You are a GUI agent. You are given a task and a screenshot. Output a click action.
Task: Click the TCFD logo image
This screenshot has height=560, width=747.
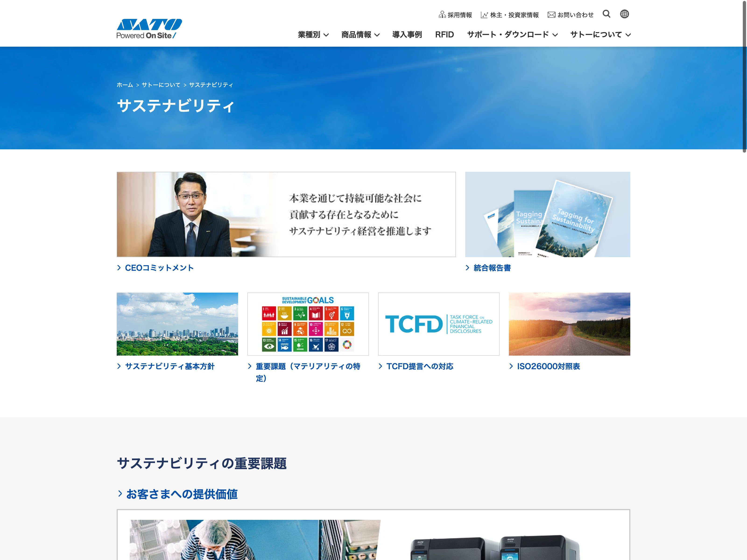point(438,324)
